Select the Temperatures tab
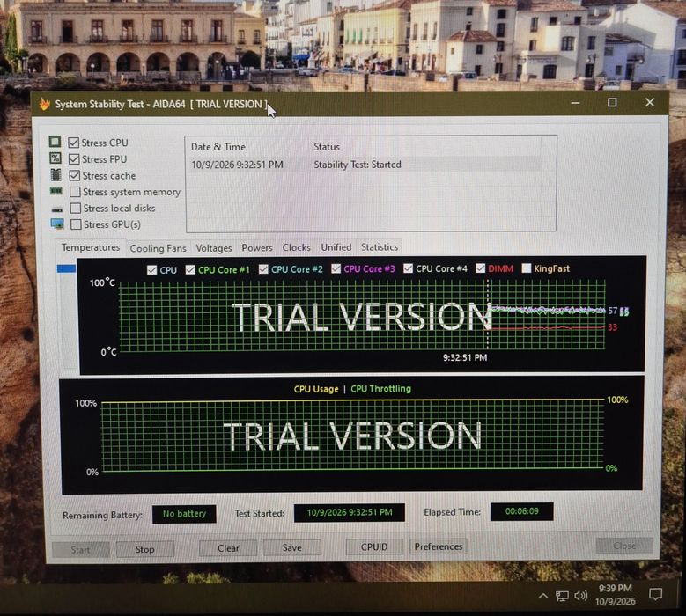 tap(91, 247)
